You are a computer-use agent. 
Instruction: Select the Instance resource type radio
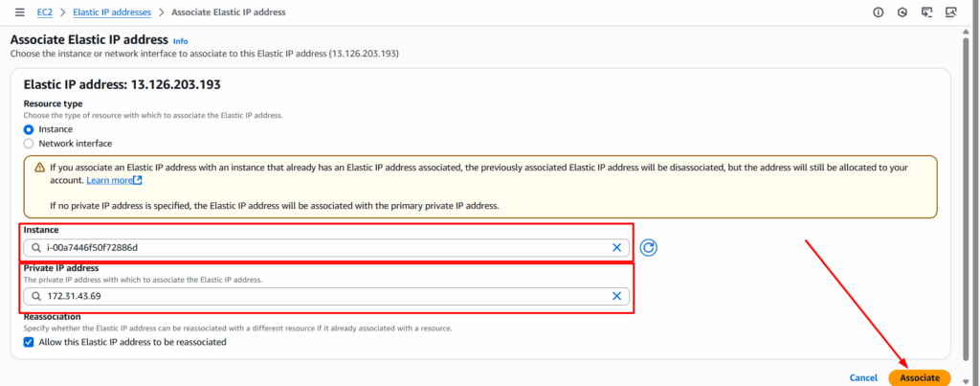[28, 129]
